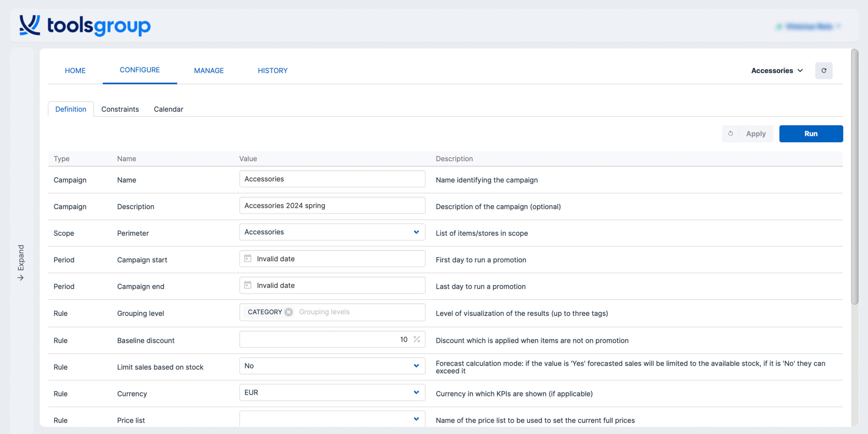The width and height of the screenshot is (868, 434).
Task: Click 'Baseline discount' row name
Action: pyautogui.click(x=146, y=340)
